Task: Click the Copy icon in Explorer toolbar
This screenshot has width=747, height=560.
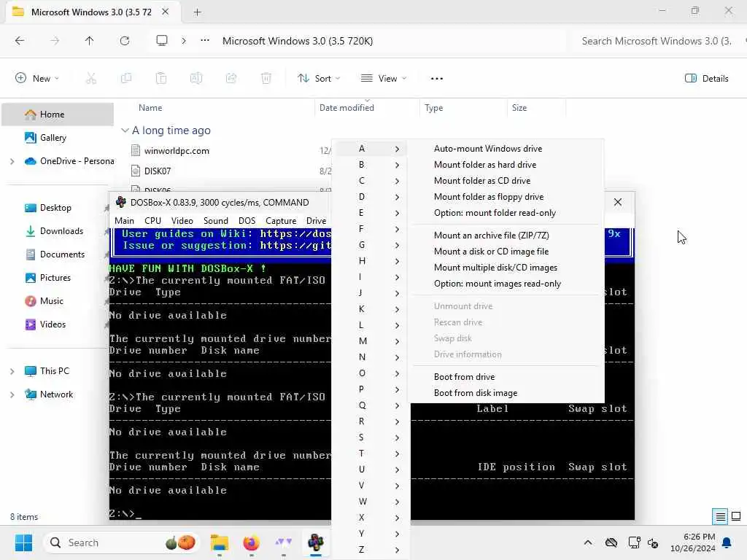Action: [126, 78]
